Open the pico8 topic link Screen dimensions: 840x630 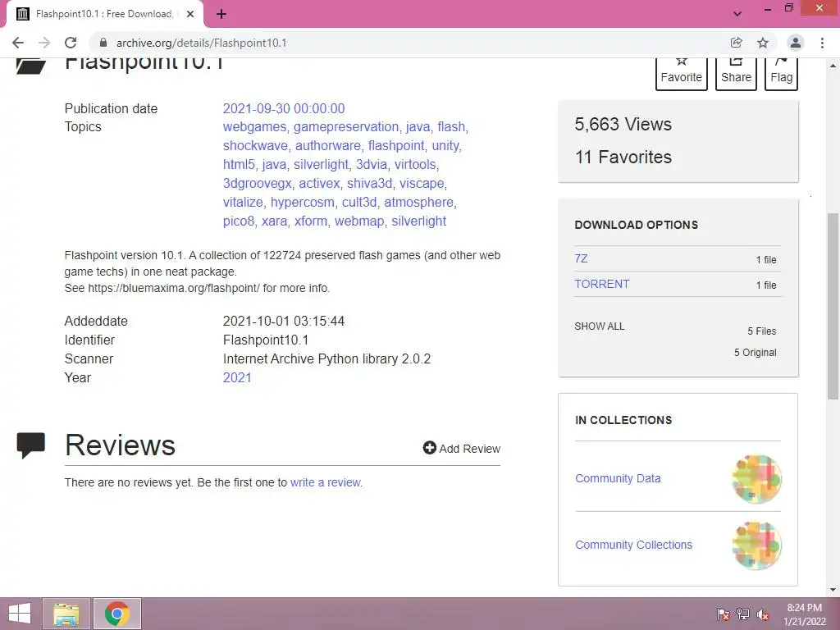click(239, 221)
